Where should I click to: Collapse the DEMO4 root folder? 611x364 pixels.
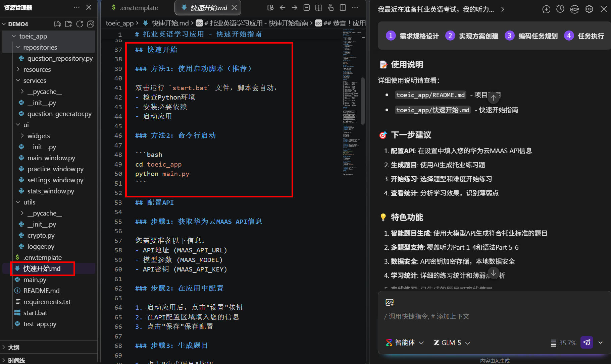coord(4,24)
